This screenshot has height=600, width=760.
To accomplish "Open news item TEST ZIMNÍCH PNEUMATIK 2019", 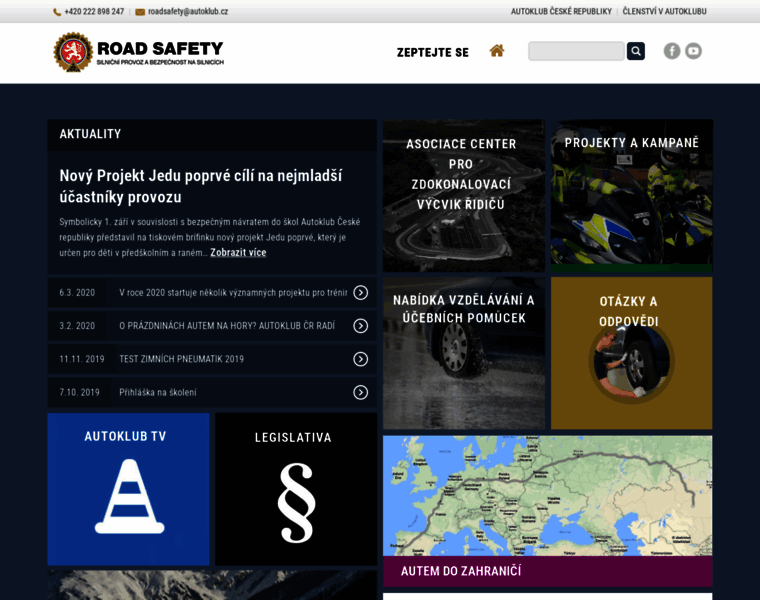I will point(181,359).
